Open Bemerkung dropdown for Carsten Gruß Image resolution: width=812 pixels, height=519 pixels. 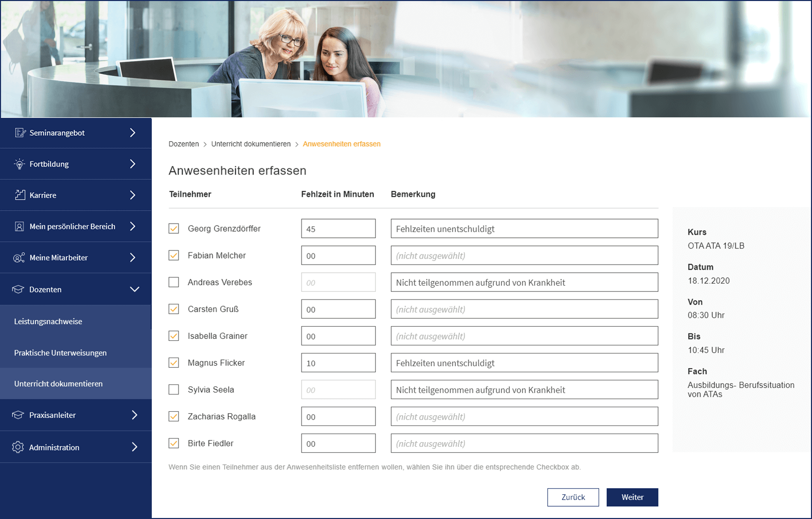pos(524,309)
